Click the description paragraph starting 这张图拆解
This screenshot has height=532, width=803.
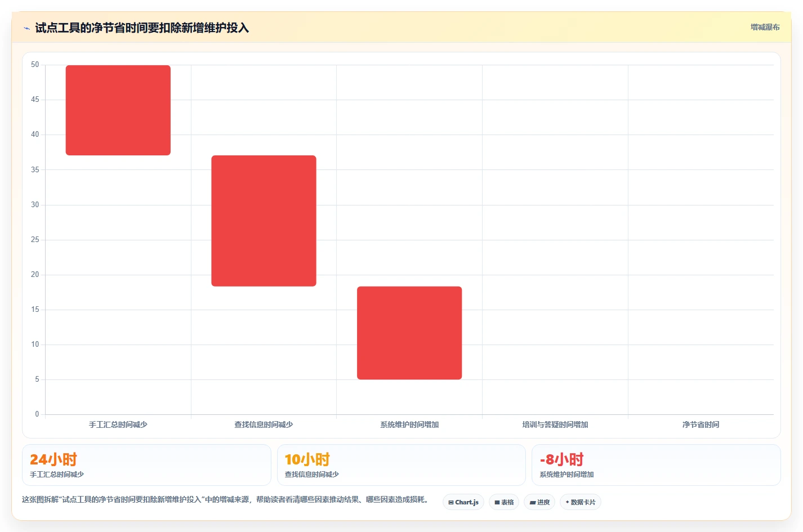(226, 499)
